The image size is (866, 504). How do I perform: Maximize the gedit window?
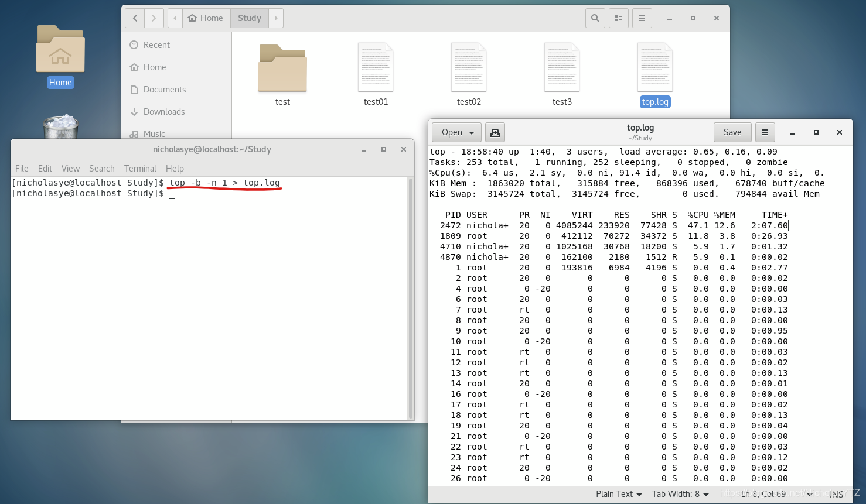click(x=816, y=132)
